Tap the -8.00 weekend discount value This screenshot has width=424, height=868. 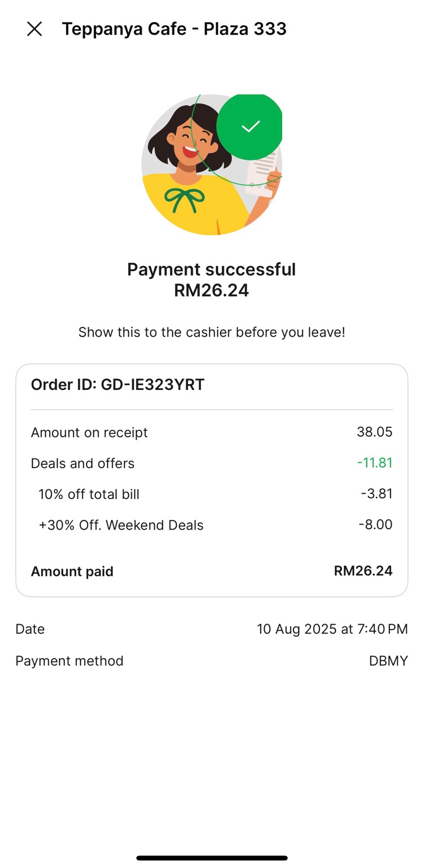[375, 525]
